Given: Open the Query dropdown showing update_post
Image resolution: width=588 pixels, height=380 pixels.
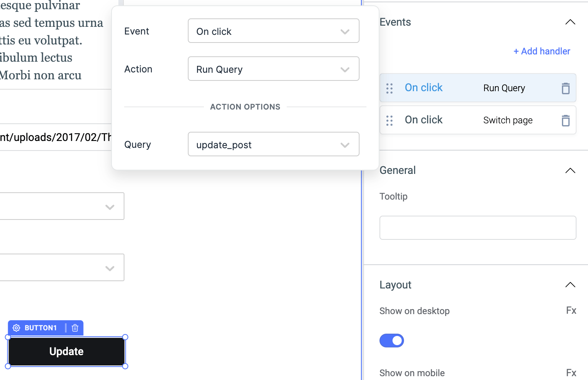Looking at the screenshot, I should click(x=273, y=144).
